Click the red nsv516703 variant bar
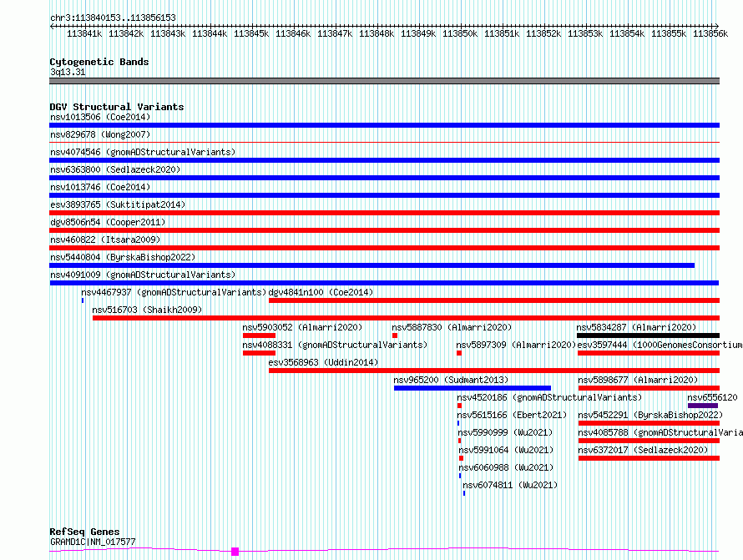Image resolution: width=743 pixels, height=560 pixels. (406, 318)
